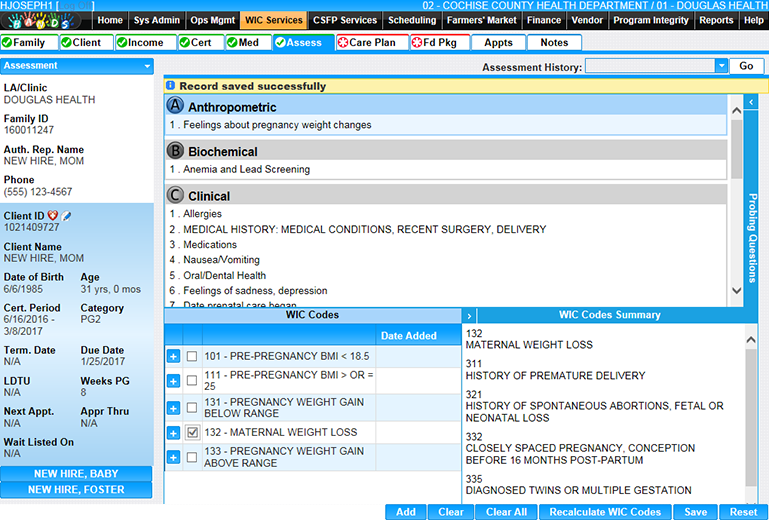Open the Scheduling menu

point(411,20)
